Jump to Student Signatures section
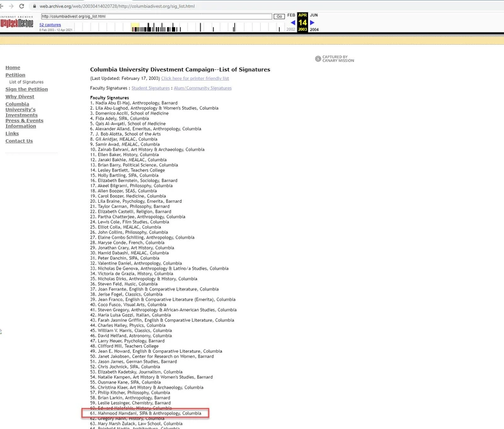This screenshot has height=429, width=504. click(151, 88)
